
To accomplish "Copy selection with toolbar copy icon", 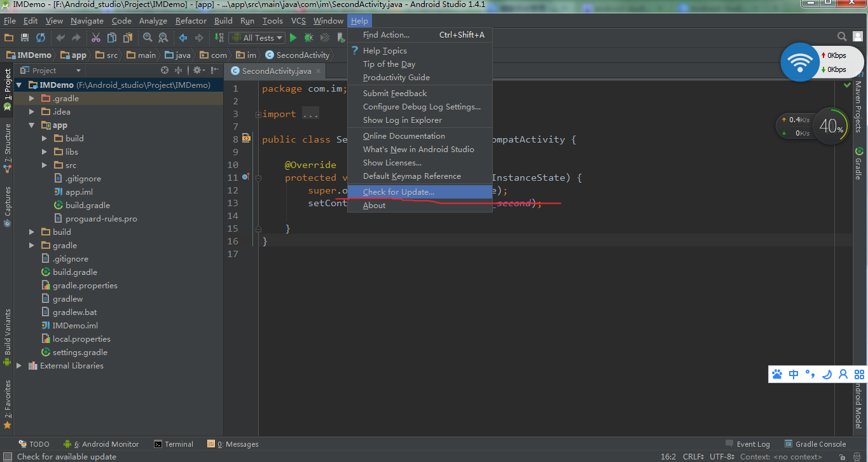I will pos(111,38).
